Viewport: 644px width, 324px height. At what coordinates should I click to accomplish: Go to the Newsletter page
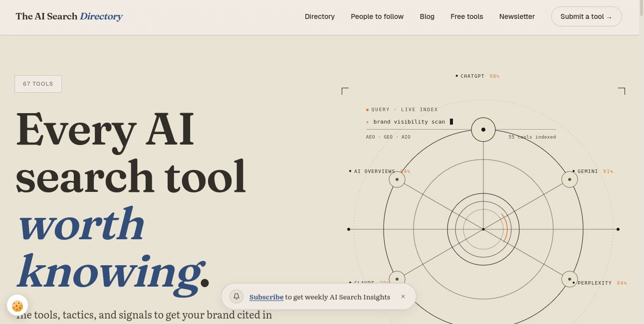(x=517, y=16)
